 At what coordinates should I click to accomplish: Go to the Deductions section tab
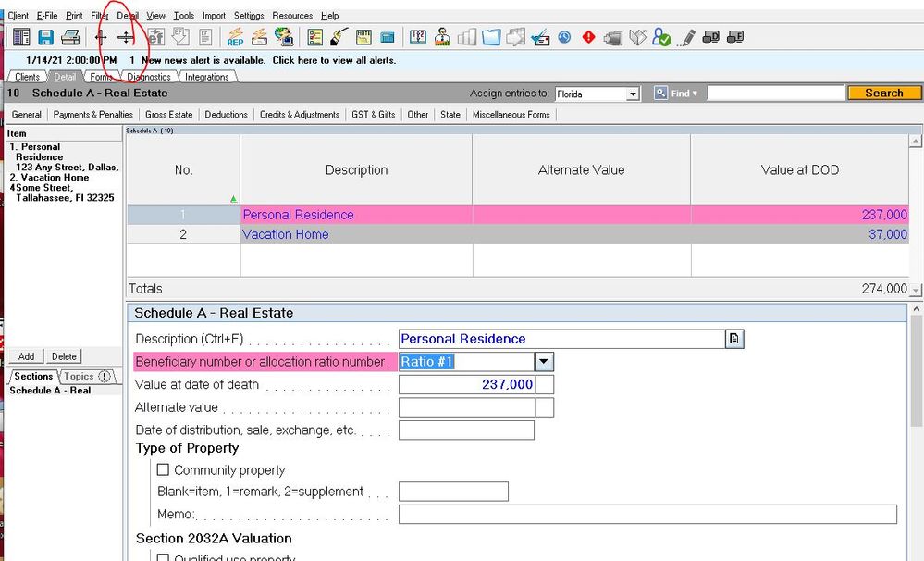pyautogui.click(x=226, y=115)
